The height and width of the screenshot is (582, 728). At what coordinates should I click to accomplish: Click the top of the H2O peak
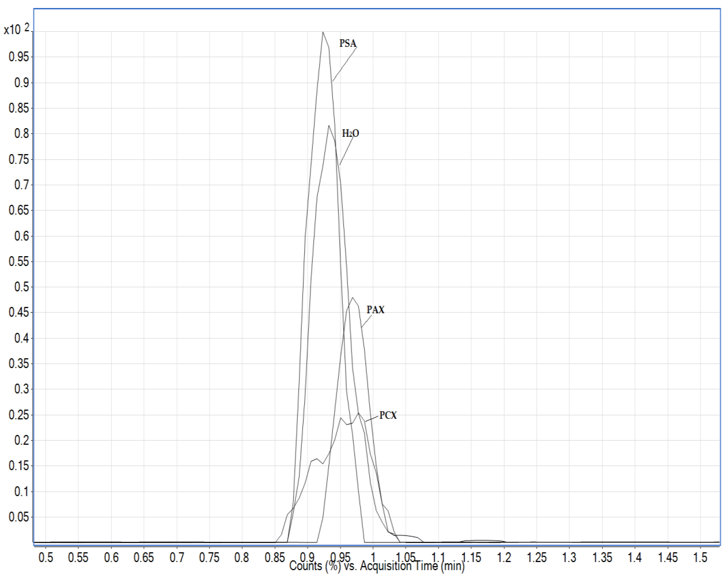328,126
